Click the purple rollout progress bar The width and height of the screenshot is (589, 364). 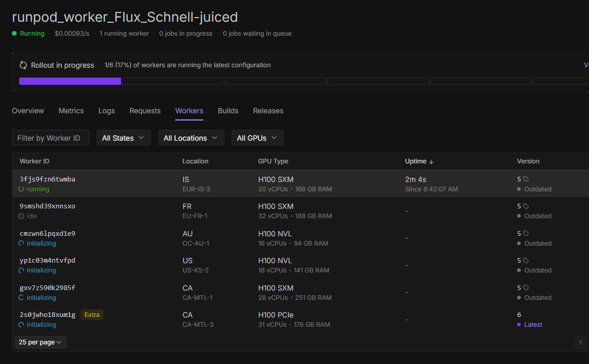click(x=70, y=81)
